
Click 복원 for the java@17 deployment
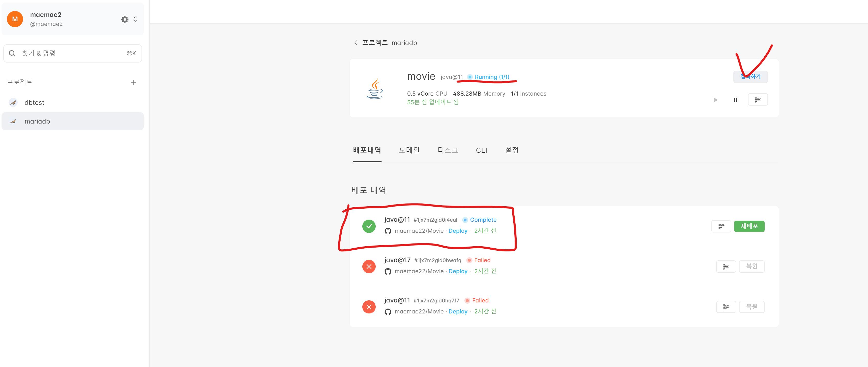751,267
